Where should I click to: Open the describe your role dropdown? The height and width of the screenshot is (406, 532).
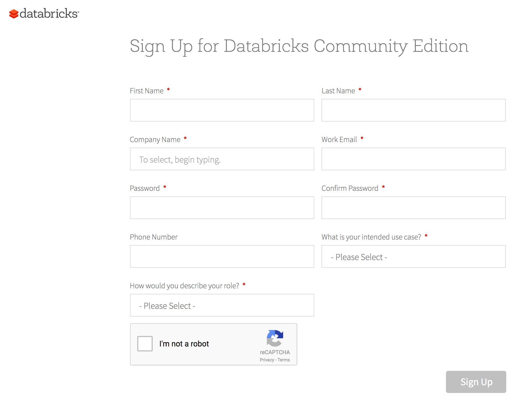pyautogui.click(x=222, y=305)
